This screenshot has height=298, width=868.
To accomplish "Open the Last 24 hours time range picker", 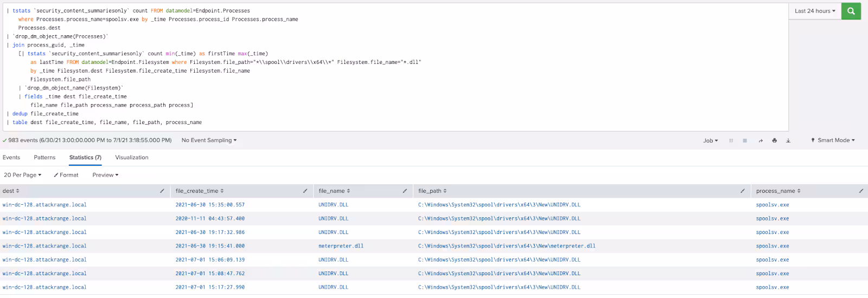I will (x=814, y=11).
